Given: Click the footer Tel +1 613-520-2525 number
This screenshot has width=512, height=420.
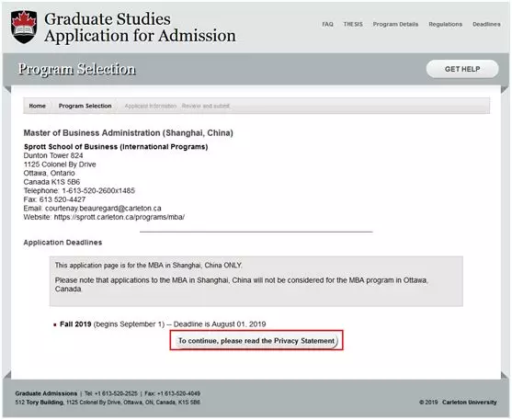Looking at the screenshot, I should point(111,393).
